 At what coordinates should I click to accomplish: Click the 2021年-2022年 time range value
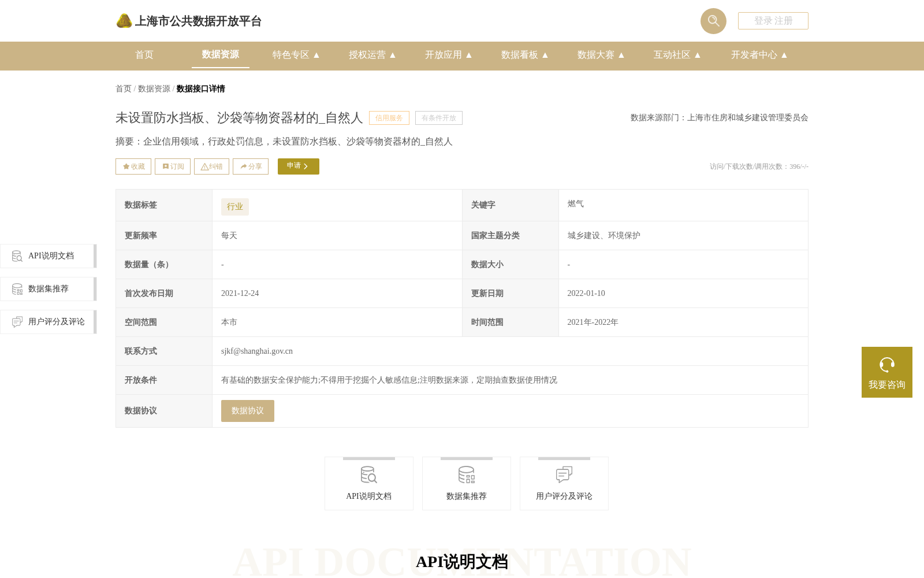pyautogui.click(x=593, y=323)
